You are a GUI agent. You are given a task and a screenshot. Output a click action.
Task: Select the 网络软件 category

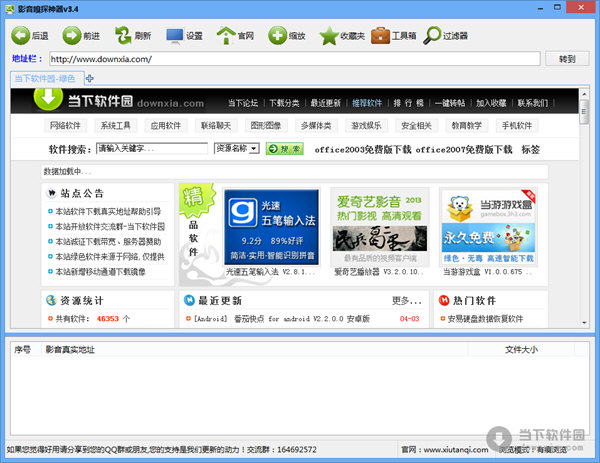65,126
